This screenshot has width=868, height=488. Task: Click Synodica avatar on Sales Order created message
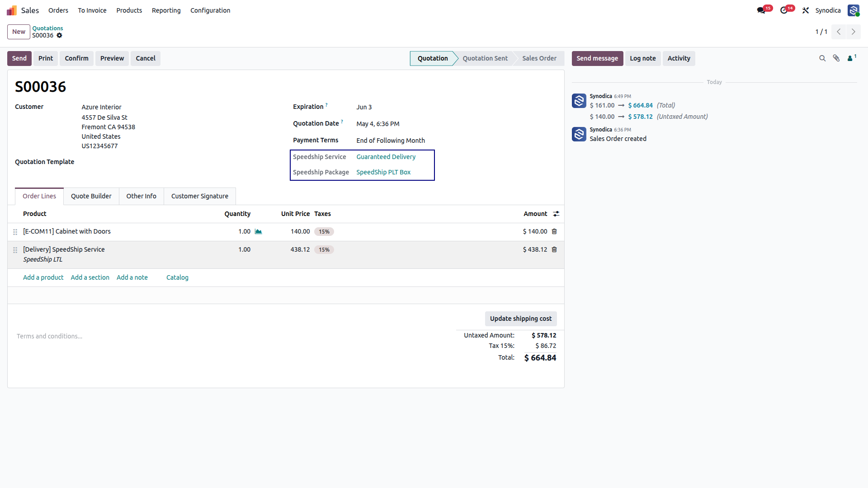[579, 134]
